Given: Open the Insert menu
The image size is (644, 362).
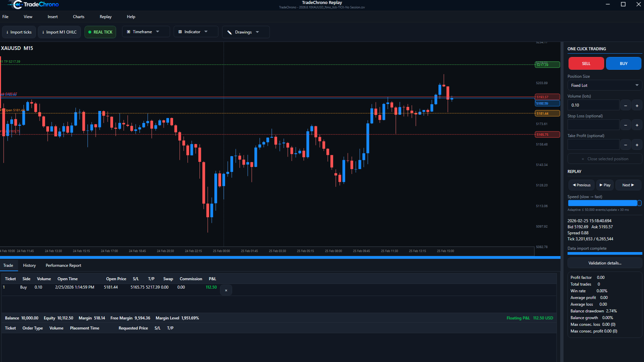Looking at the screenshot, I should point(53,17).
